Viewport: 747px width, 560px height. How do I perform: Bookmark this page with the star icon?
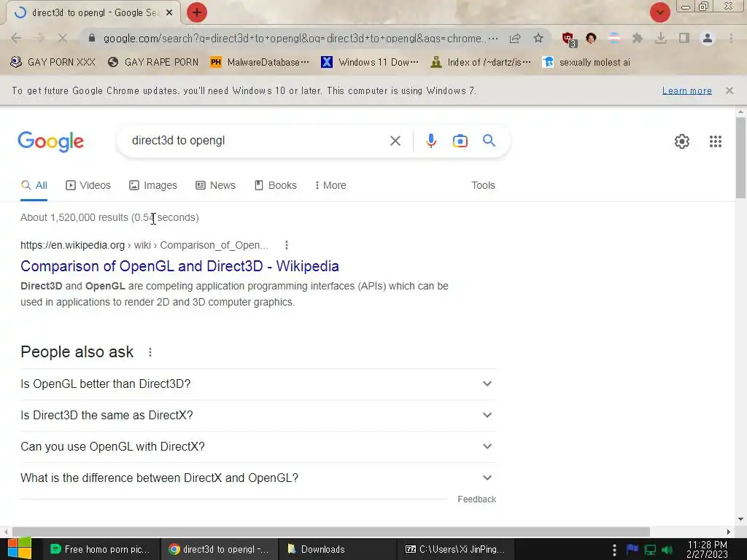(x=538, y=38)
